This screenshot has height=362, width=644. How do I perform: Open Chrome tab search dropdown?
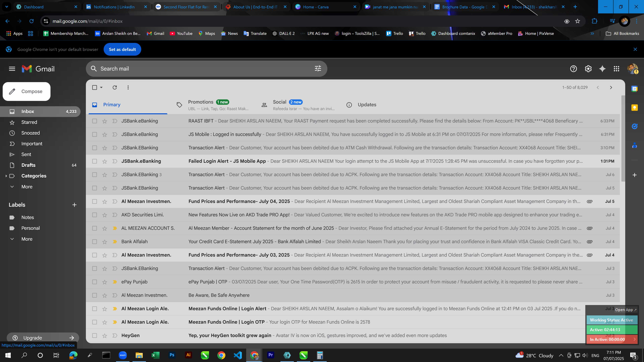(7, 7)
